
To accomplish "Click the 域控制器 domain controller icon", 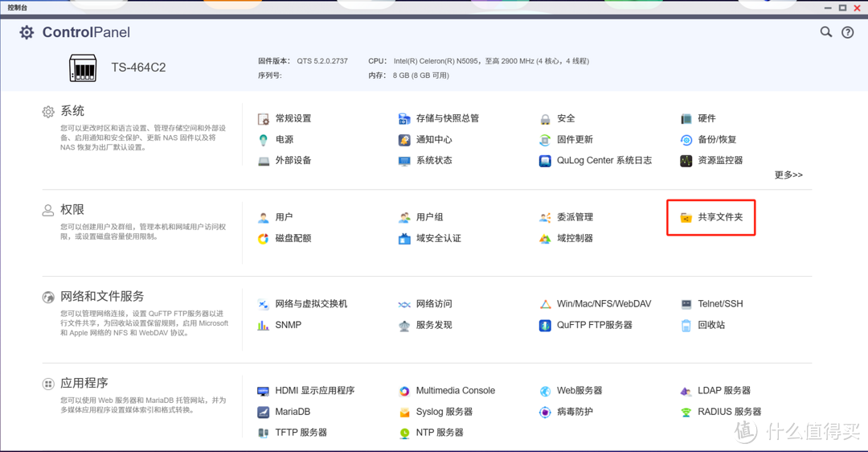I will [x=545, y=238].
